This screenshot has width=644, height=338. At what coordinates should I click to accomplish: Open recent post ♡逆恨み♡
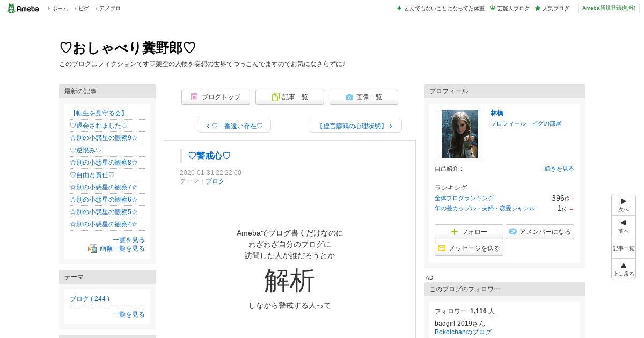(86, 150)
